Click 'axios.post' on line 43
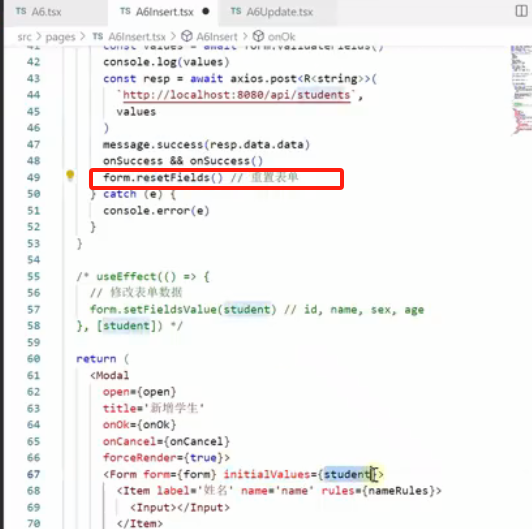532x529 pixels. [264, 79]
